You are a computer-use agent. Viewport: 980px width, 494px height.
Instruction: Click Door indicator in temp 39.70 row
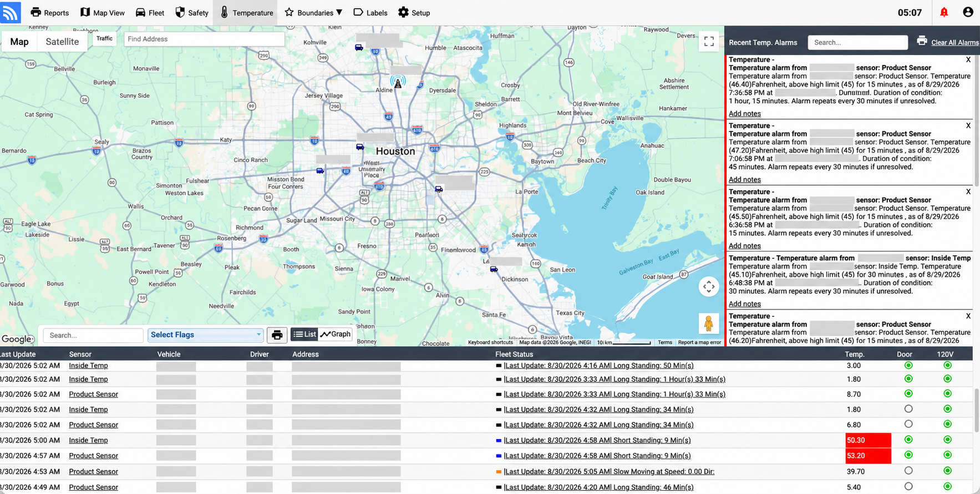(908, 471)
